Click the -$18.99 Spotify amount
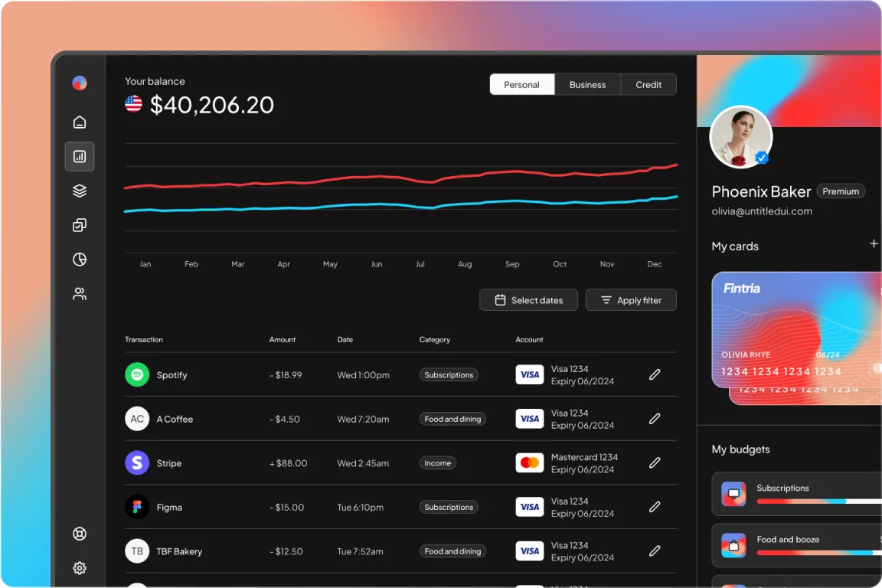Screen dimensions: 882x588 pyautogui.click(x=285, y=374)
